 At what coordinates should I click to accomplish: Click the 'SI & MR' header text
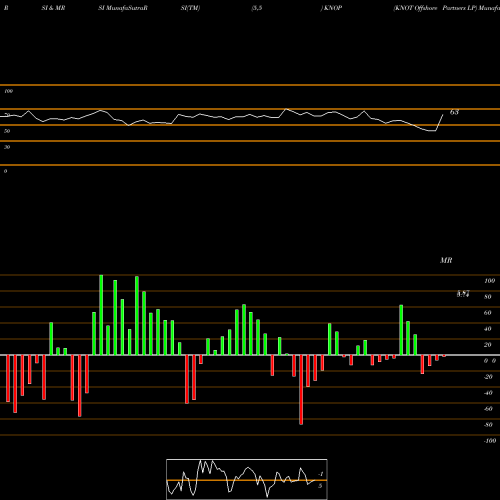pos(53,8)
